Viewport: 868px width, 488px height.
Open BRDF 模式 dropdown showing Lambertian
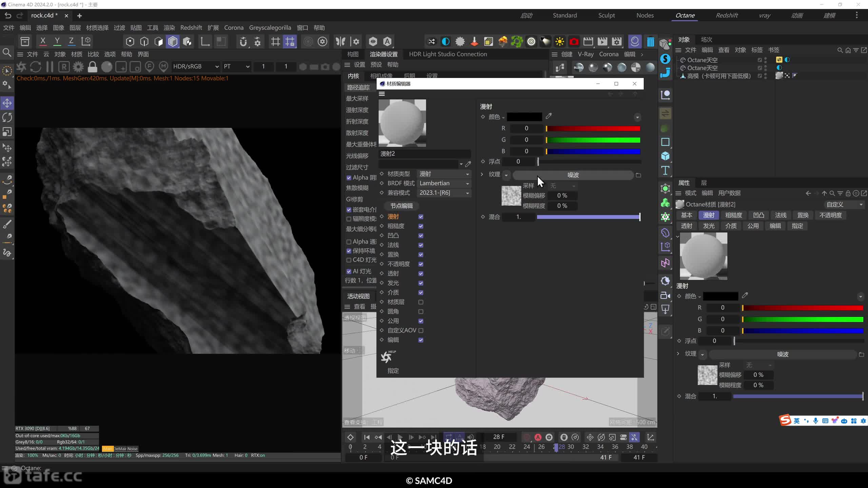[444, 183]
